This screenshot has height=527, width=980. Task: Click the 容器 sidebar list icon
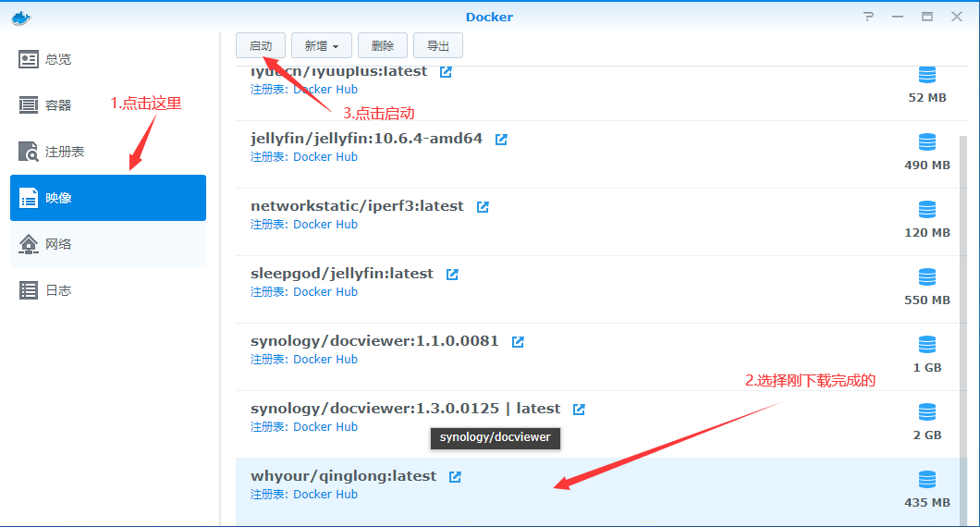[x=28, y=105]
